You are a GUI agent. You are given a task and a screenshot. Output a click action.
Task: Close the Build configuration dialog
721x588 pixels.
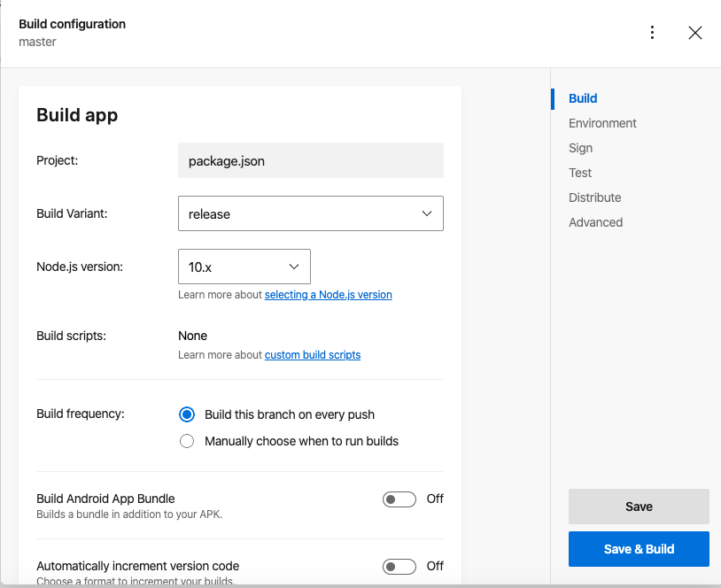695,32
